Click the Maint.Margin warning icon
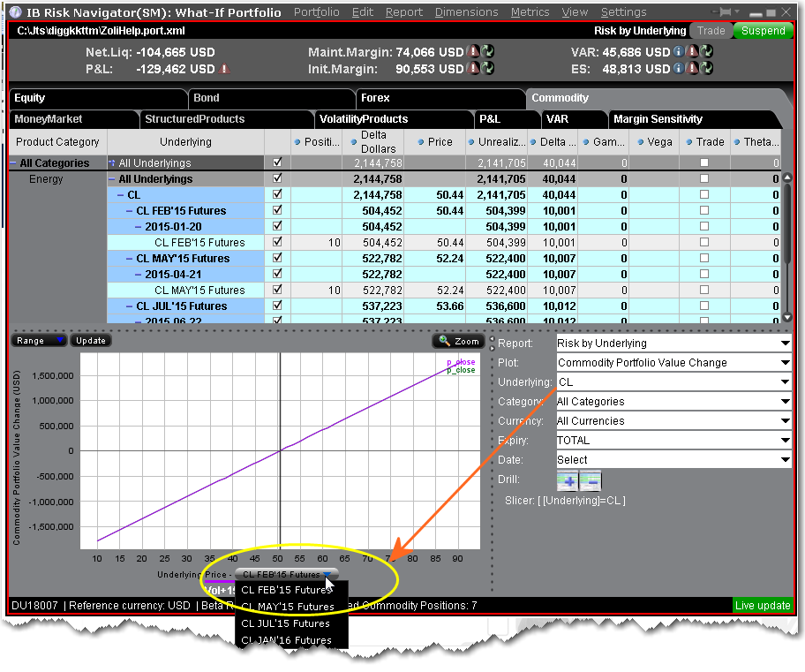805x672 pixels. [473, 51]
